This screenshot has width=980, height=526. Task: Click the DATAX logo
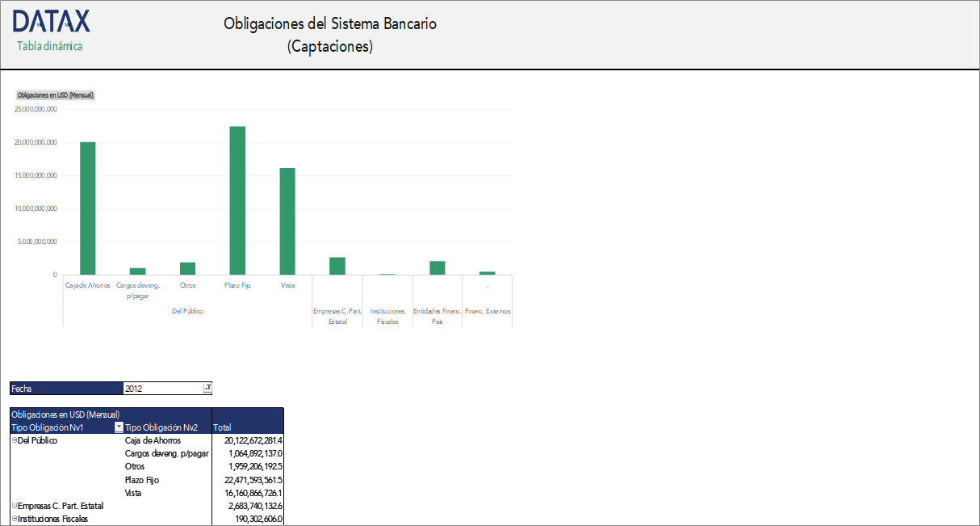pos(51,22)
